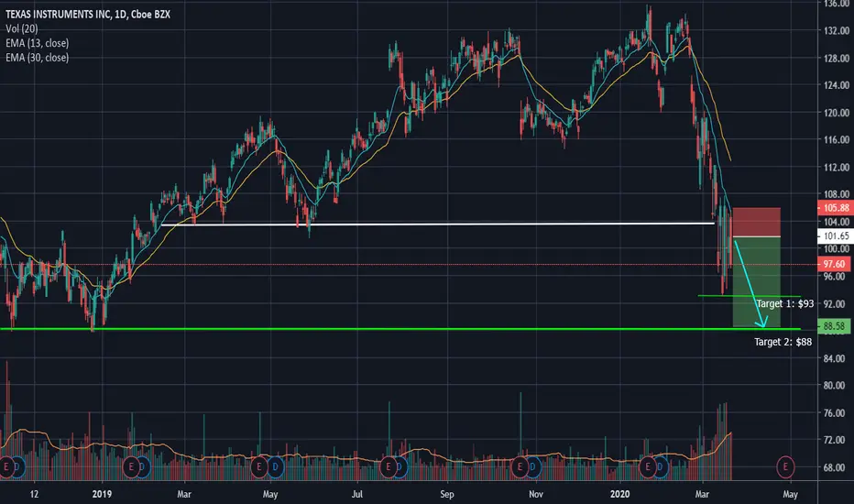
Task: View the October 2019 earnings E marker
Action: [x=520, y=467]
